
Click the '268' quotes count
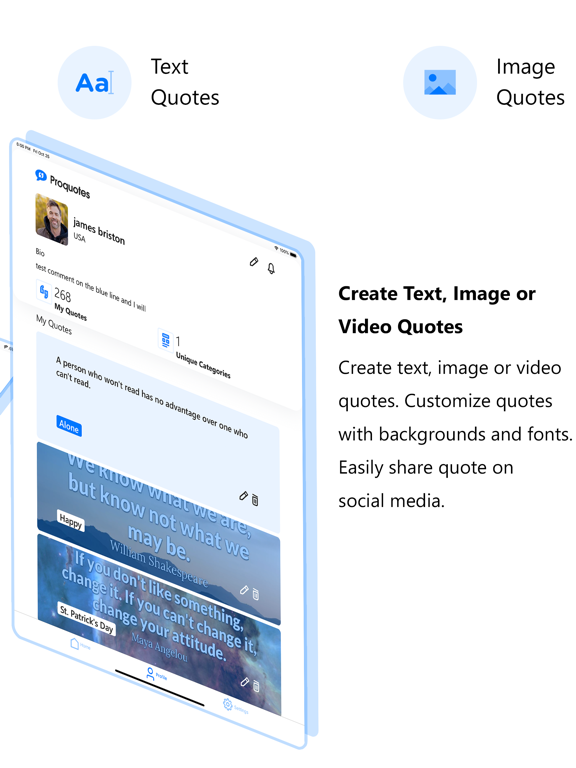63,295
